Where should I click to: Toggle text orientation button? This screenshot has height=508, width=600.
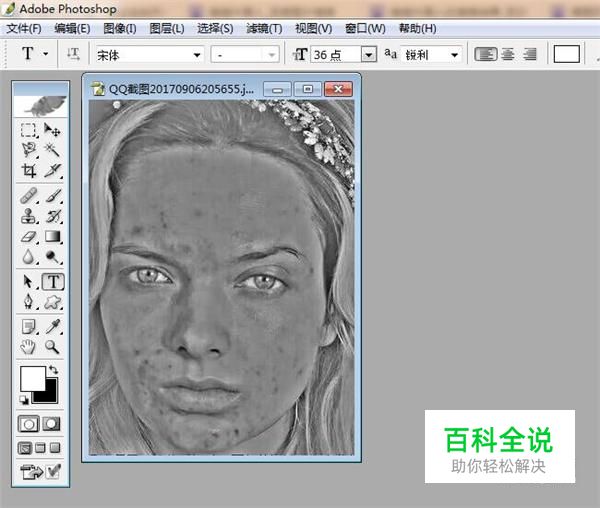click(73, 54)
